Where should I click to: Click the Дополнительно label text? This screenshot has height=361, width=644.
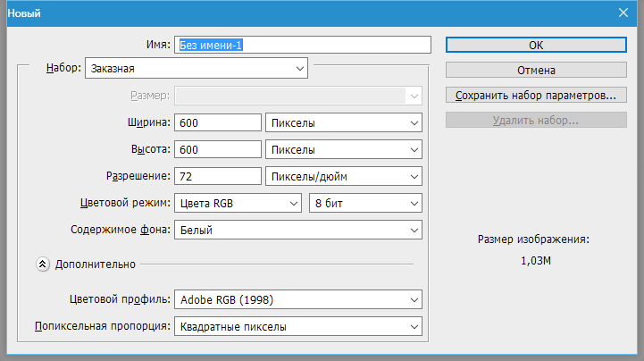tap(96, 264)
